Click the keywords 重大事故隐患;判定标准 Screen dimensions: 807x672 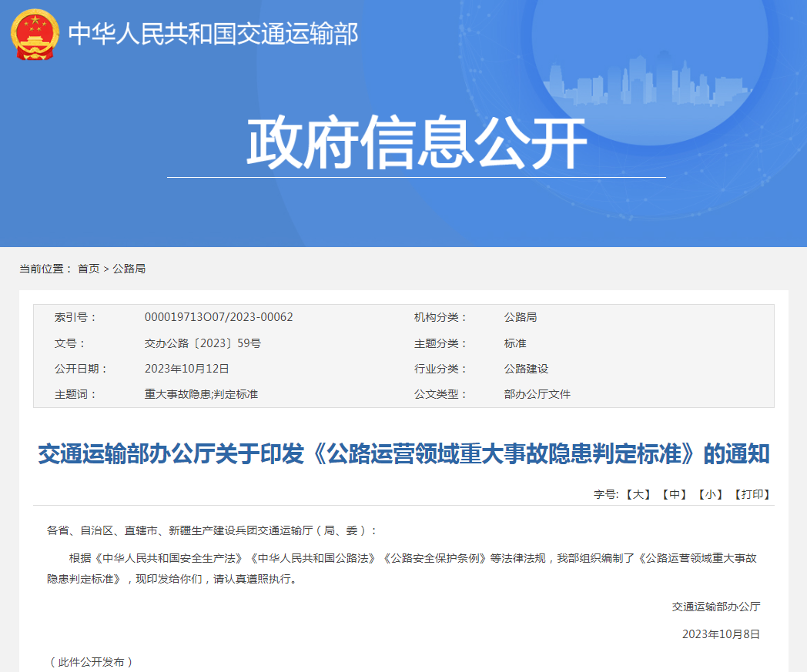coord(201,394)
